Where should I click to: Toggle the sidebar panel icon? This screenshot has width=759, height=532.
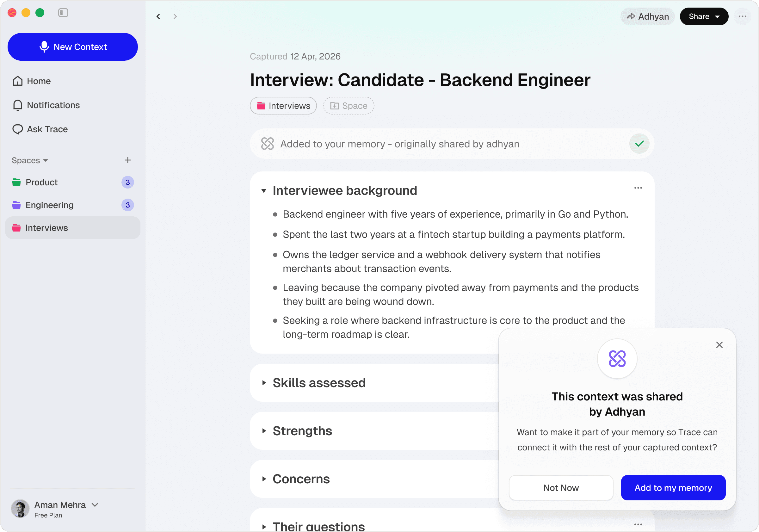pyautogui.click(x=63, y=13)
